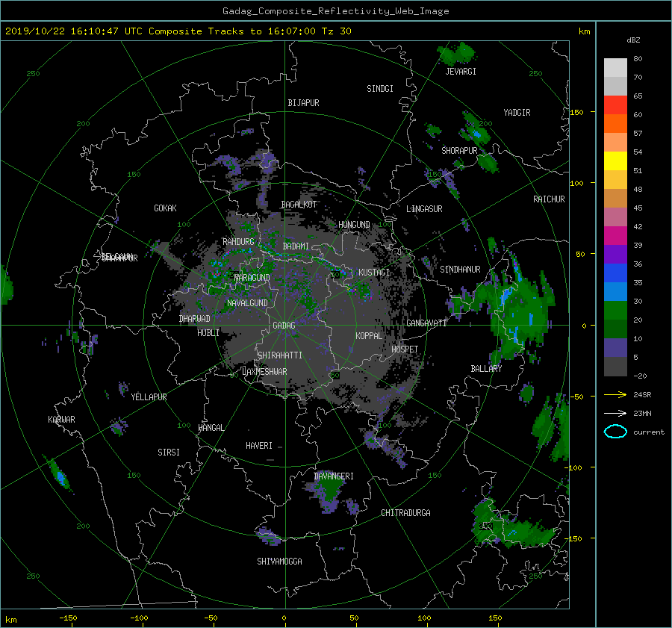The height and width of the screenshot is (628, 672).
Task: Click the 150 tick on right axis
Action: 576,112
